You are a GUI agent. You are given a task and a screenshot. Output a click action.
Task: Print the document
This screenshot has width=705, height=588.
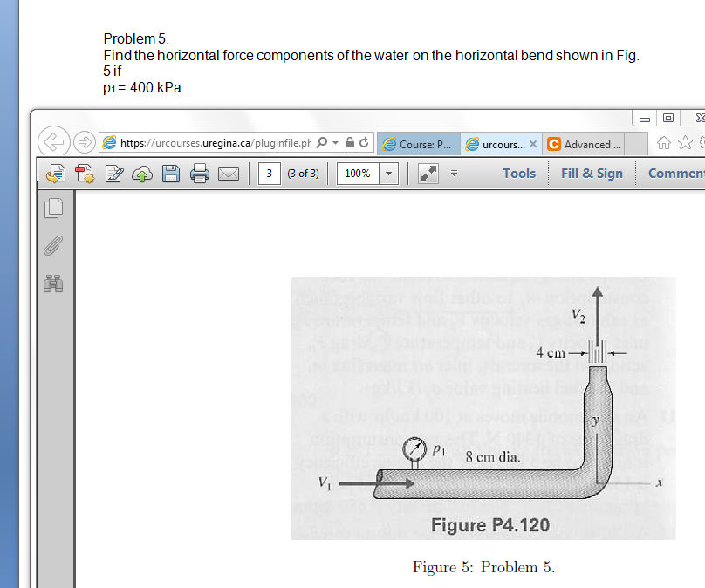point(200,173)
